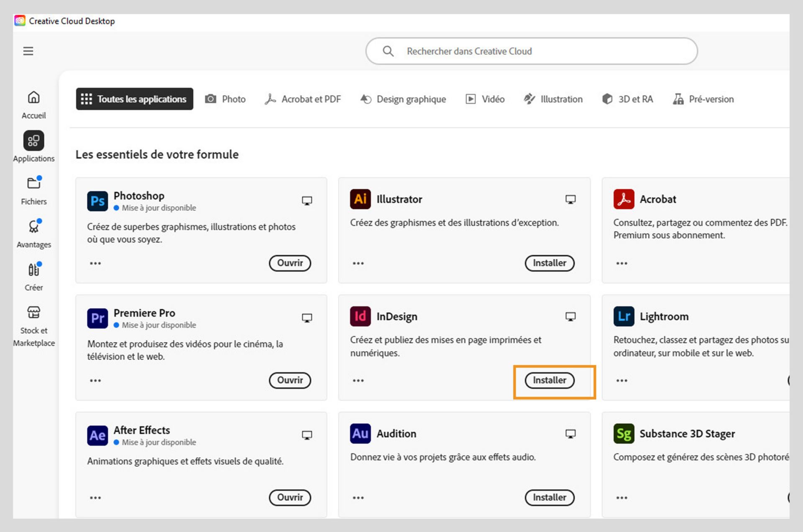The image size is (803, 532).
Task: Open Premiere Pro with the Ouvrir button
Action: tap(290, 380)
